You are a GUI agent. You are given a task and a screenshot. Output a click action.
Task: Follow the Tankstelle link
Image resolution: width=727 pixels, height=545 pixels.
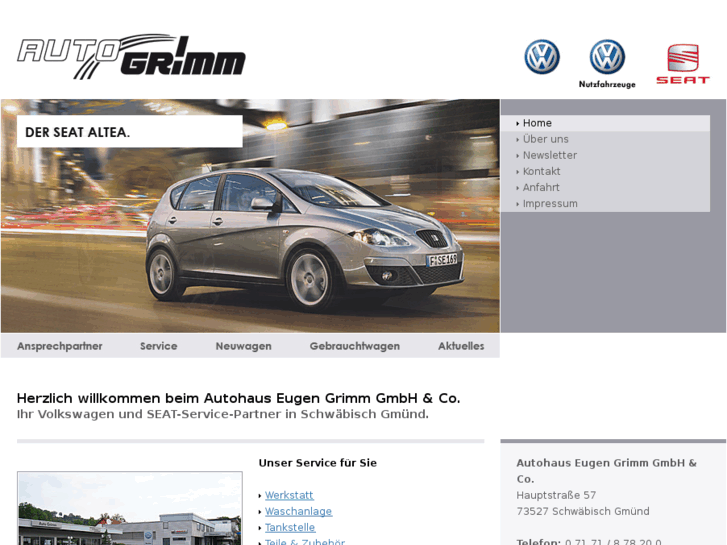[x=290, y=528]
